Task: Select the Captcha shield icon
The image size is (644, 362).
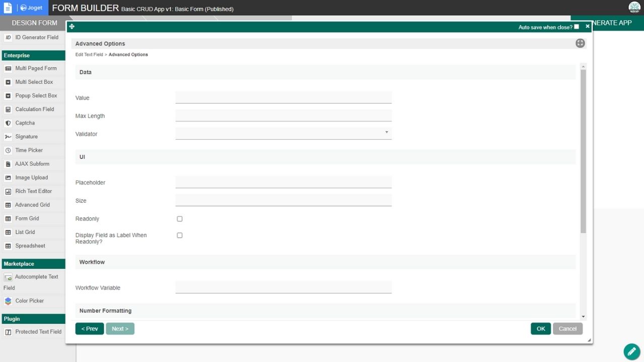Action: tap(8, 123)
